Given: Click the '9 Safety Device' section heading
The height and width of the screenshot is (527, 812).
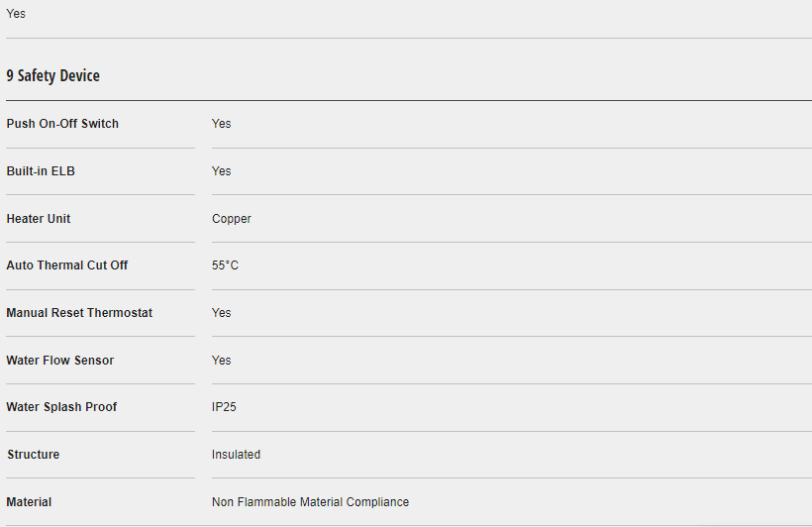Looking at the screenshot, I should click(x=53, y=76).
